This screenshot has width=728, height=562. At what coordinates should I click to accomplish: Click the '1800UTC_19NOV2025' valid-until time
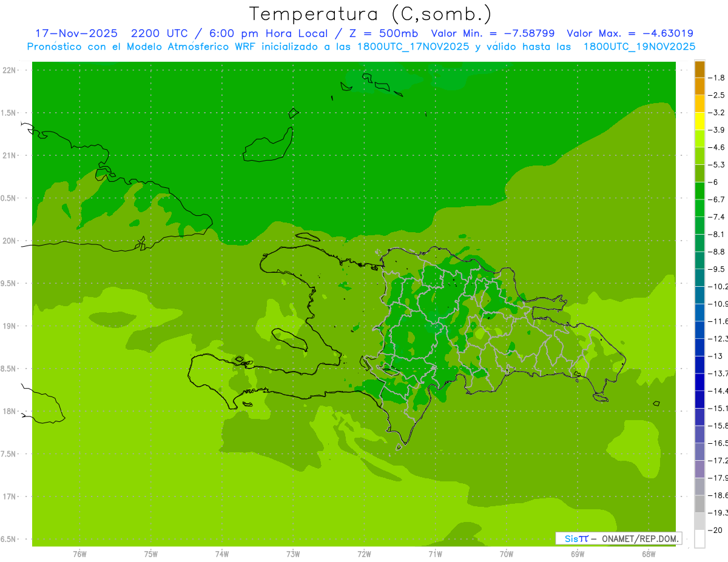pos(639,46)
